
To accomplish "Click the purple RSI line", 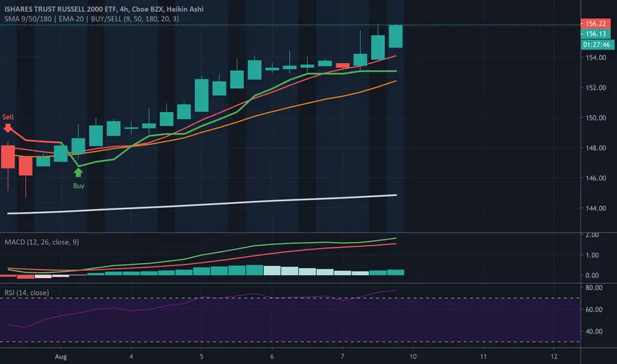I will click(202, 298).
